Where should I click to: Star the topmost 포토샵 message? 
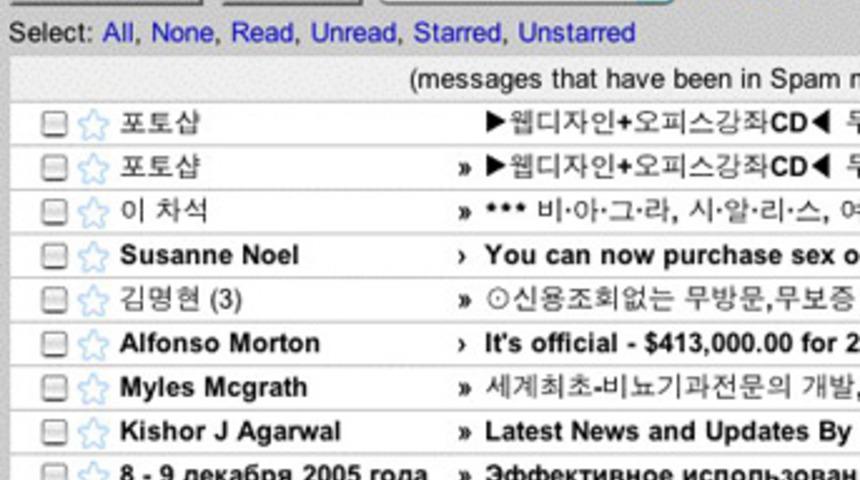point(93,124)
